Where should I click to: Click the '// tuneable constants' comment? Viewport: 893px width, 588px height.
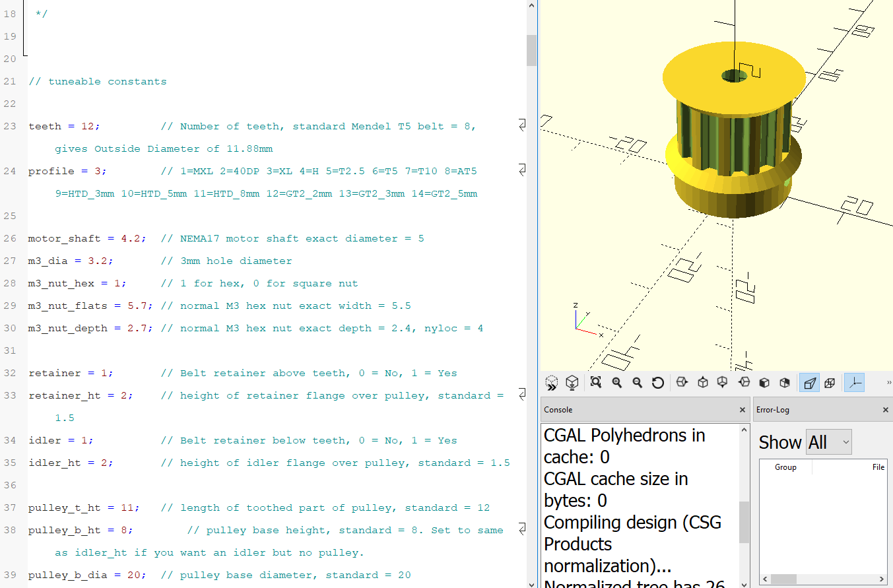[98, 81]
